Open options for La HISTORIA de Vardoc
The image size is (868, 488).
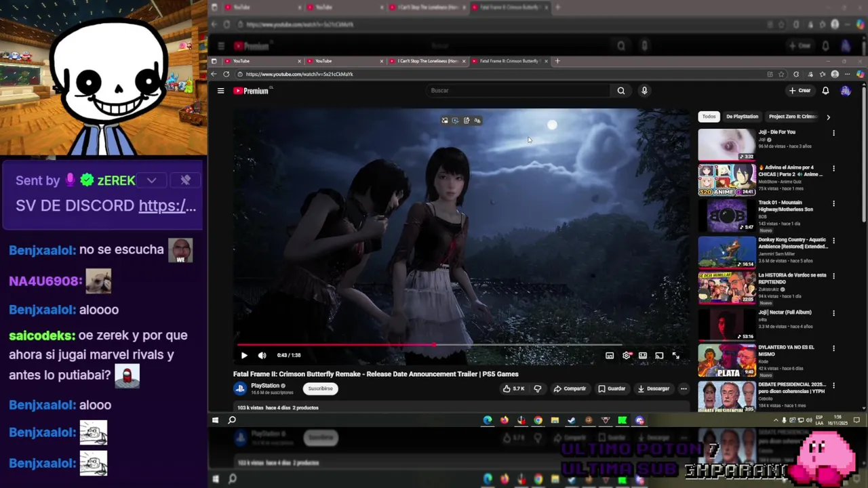click(x=833, y=276)
